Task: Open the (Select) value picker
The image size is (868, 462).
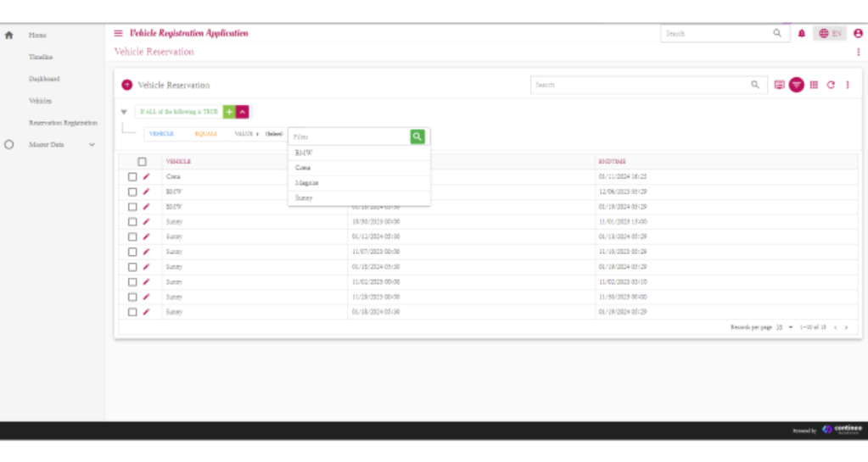Action: tap(274, 134)
